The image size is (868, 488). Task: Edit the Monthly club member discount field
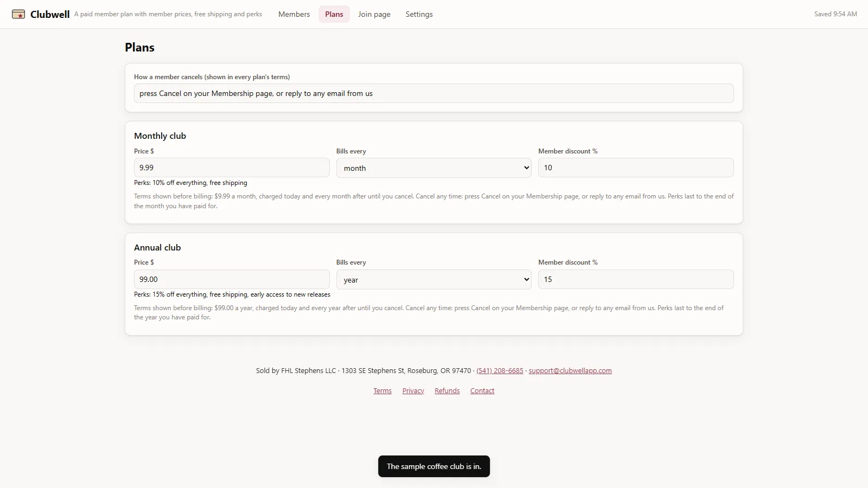point(636,168)
